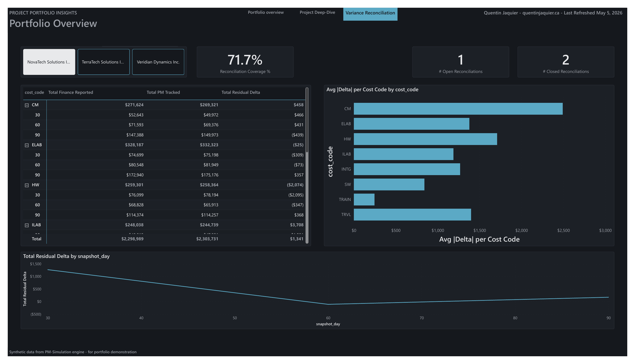This screenshot has height=364, width=635.
Task: Click the Open Reconciliations card
Action: (x=461, y=62)
